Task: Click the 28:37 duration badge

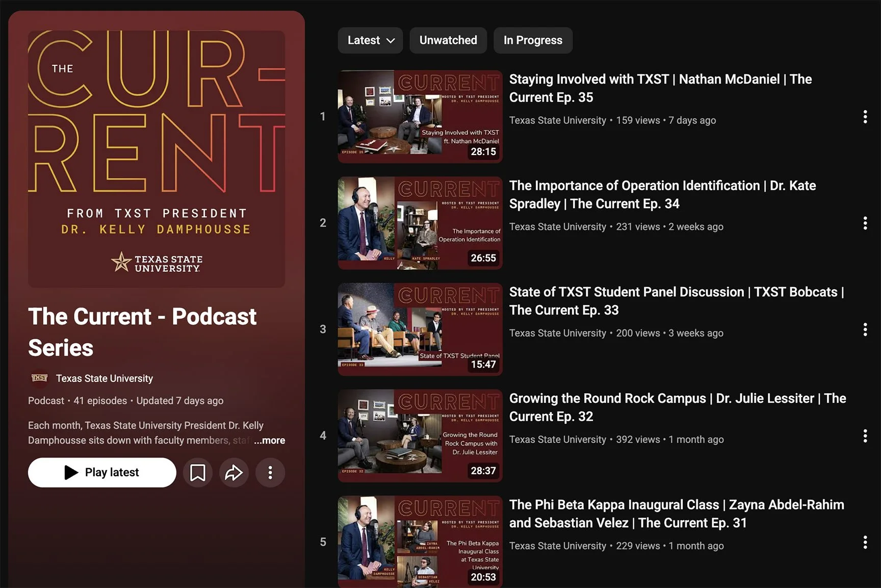Action: pos(483,471)
